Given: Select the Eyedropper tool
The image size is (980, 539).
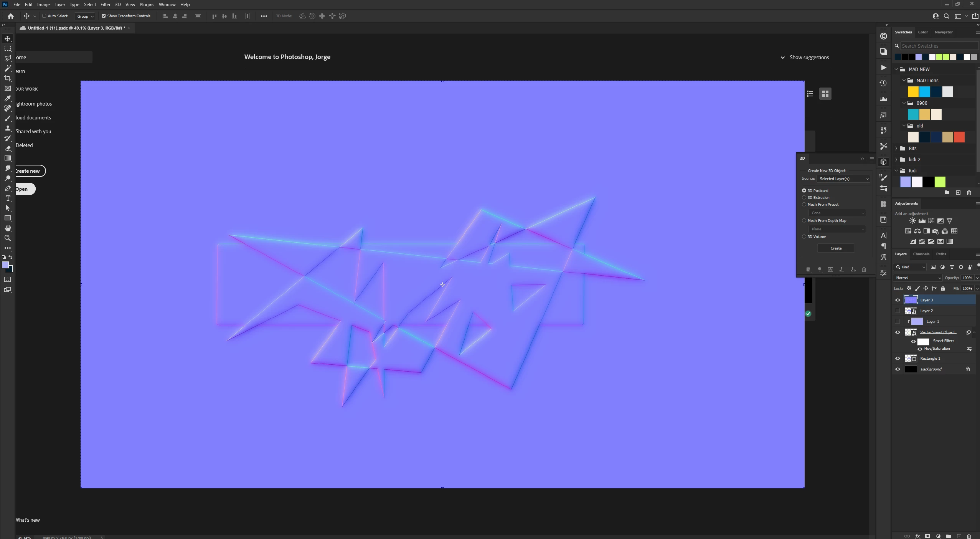Looking at the screenshot, I should [x=8, y=98].
